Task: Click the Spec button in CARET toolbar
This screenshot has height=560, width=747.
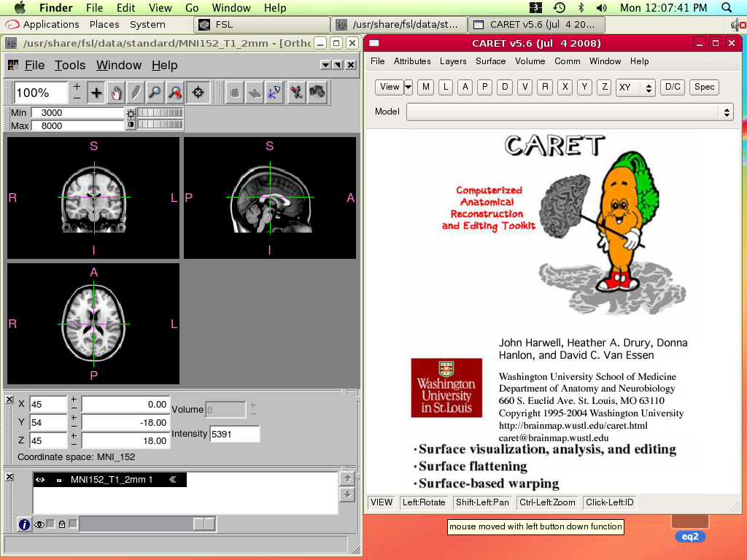Action: tap(704, 87)
